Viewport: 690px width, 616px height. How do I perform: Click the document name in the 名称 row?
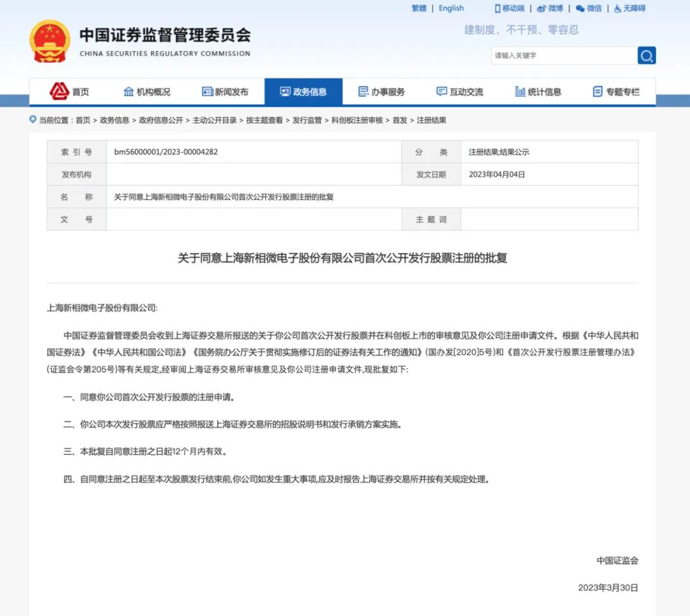coord(224,197)
